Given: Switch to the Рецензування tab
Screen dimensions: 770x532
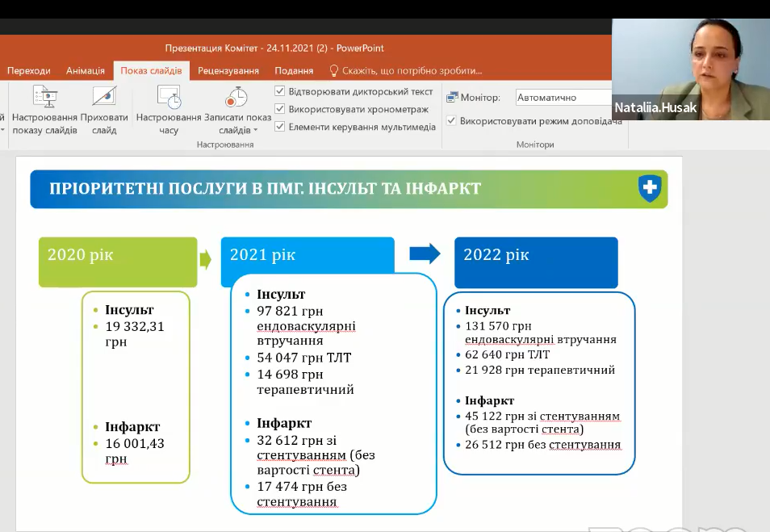Looking at the screenshot, I should tap(228, 71).
